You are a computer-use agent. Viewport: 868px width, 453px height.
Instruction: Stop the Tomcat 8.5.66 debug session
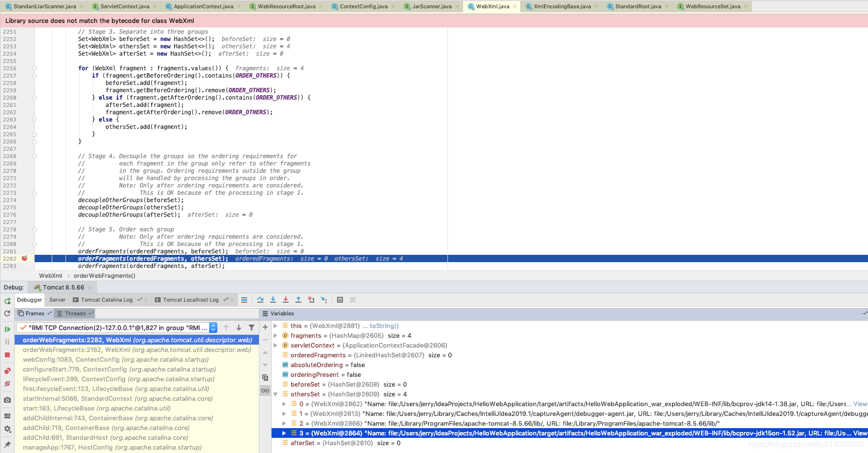[x=7, y=355]
